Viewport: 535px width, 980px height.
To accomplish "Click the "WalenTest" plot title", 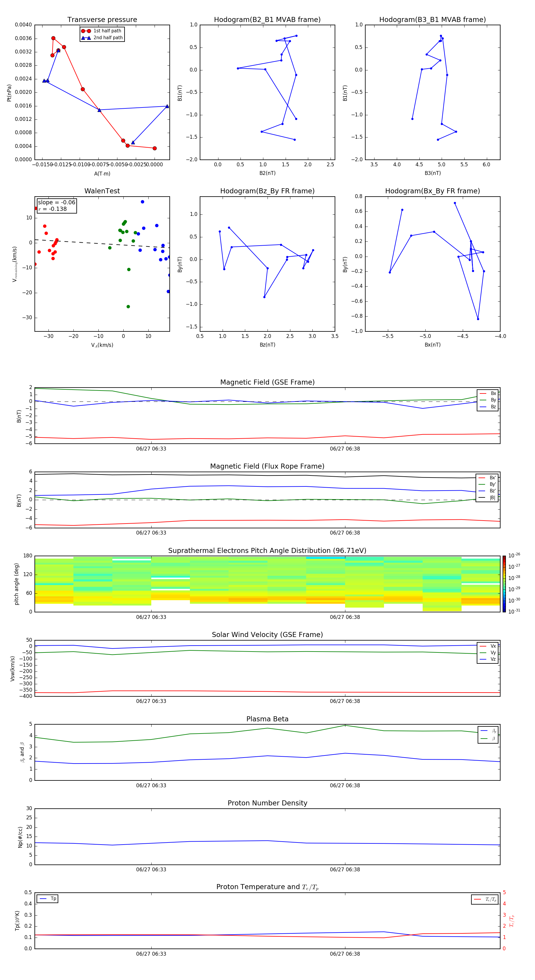I will pos(102,191).
